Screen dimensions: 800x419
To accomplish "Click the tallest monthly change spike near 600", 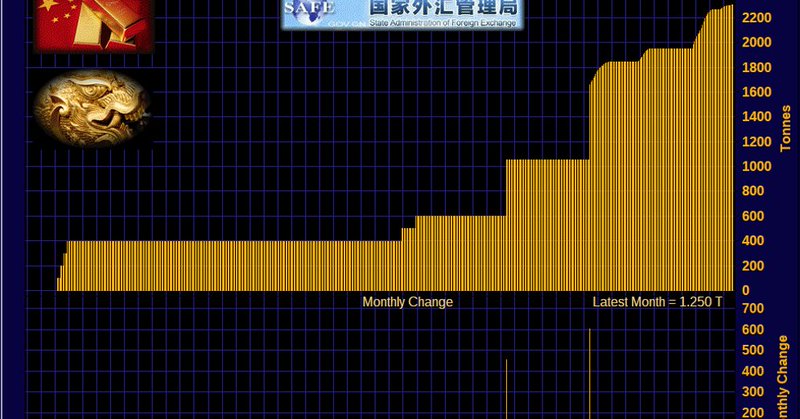I will pyautogui.click(x=590, y=374).
